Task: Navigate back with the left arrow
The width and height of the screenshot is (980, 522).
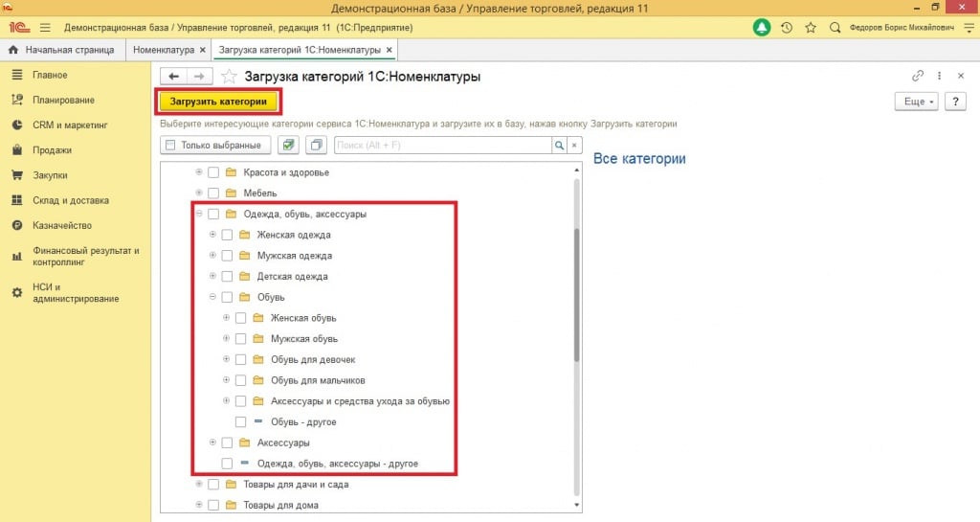Action: 174,77
